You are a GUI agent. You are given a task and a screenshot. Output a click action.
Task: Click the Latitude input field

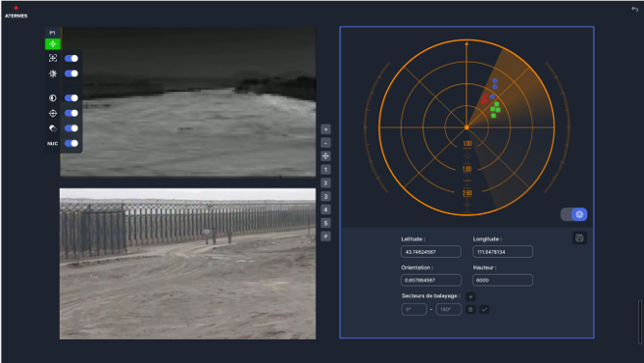coord(431,251)
